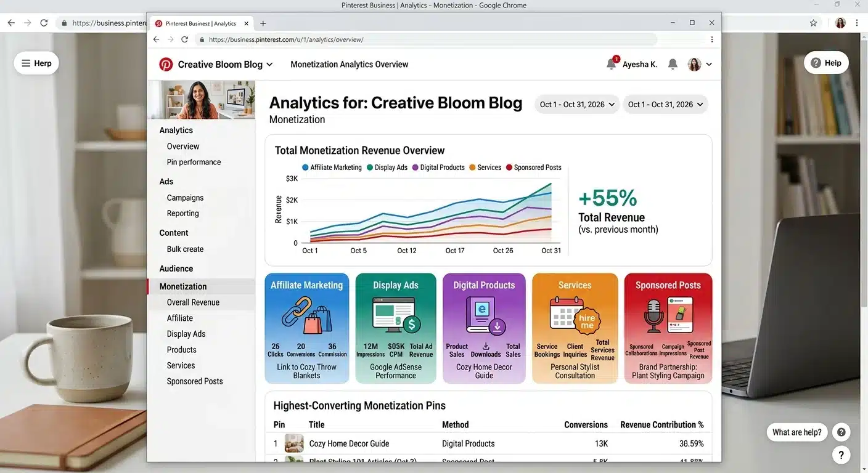This screenshot has height=473, width=868.
Task: Open the Chrome profile avatar in the background window
Action: point(840,23)
